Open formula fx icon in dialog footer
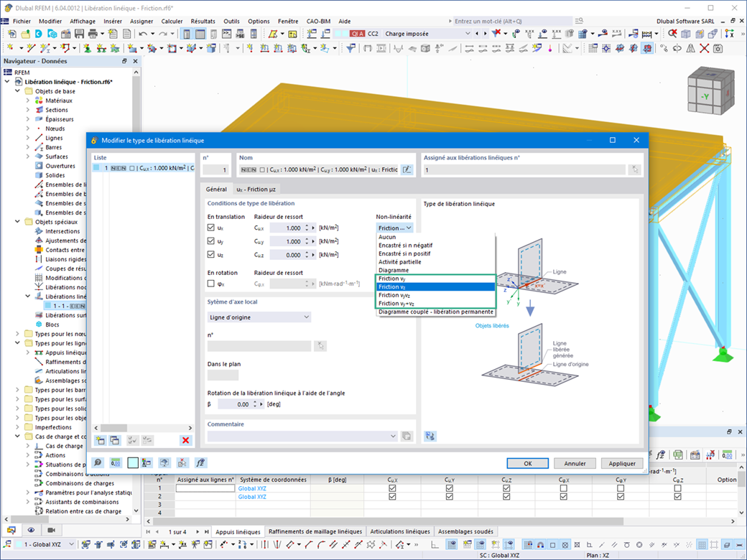747x560 pixels. (200, 462)
